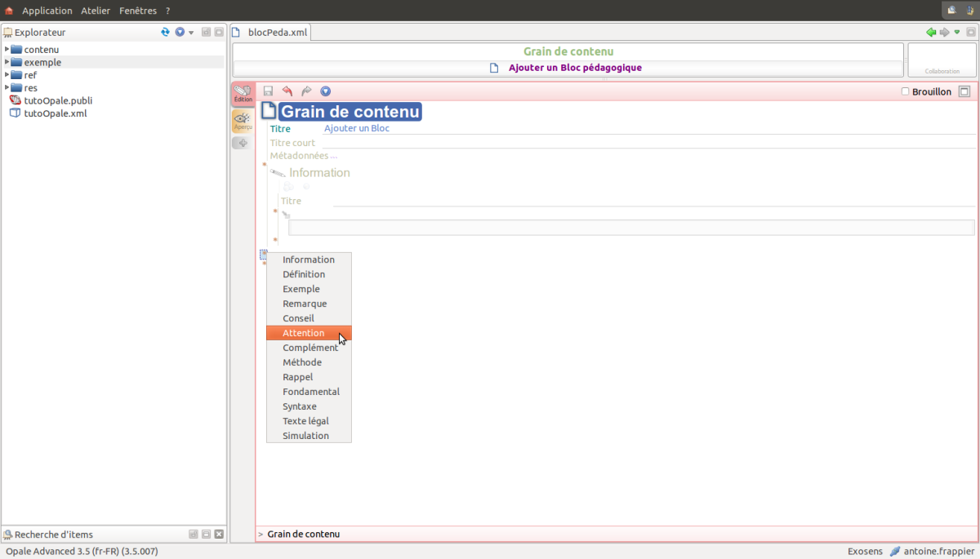Open the Atelier menu
This screenshot has width=980, height=559.
click(96, 11)
